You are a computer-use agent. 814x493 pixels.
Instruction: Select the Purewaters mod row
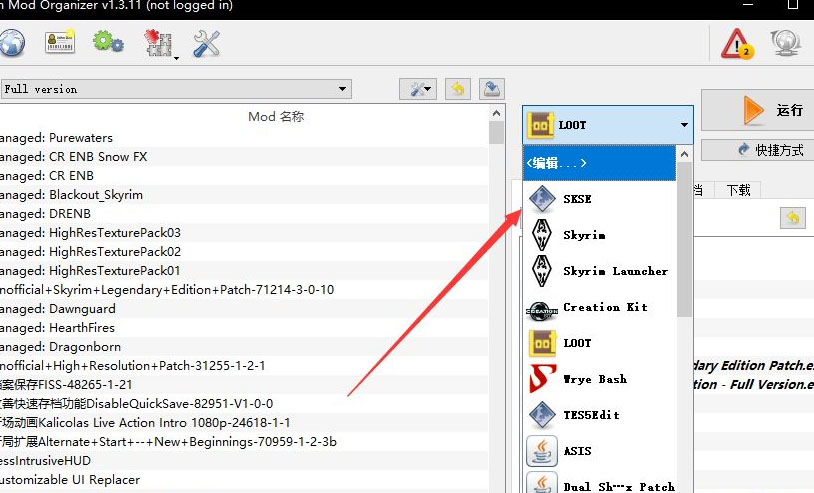click(244, 138)
